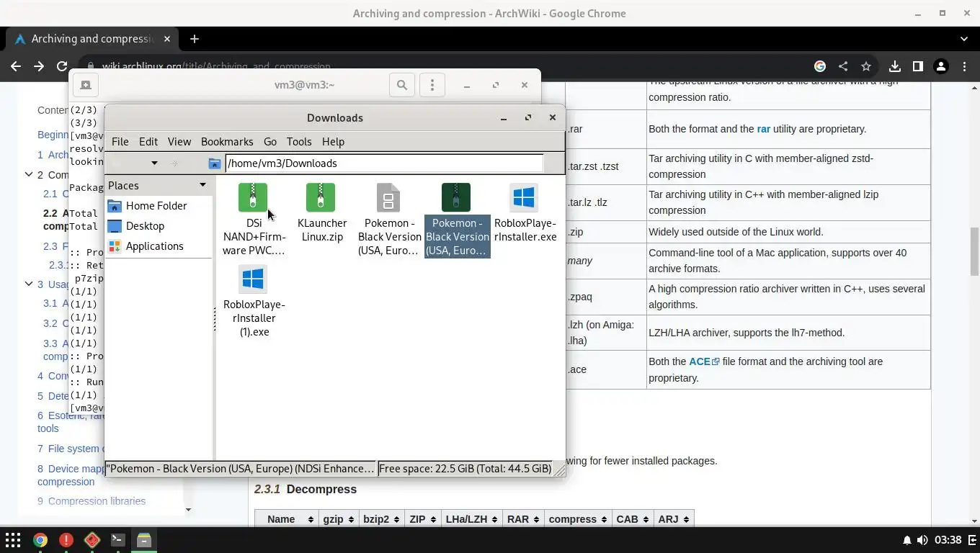This screenshot has width=980, height=553.
Task: Open Chrome tab search dropdown
Action: tap(964, 39)
